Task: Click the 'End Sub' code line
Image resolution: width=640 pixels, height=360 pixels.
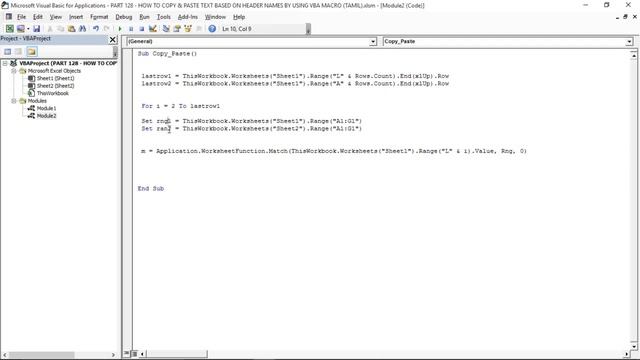Action: [151, 188]
